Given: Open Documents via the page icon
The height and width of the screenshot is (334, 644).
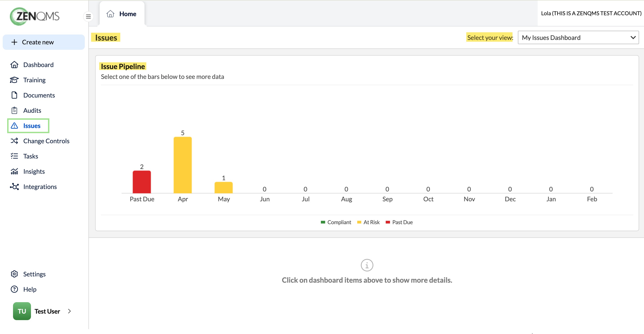Looking at the screenshot, I should [14, 95].
